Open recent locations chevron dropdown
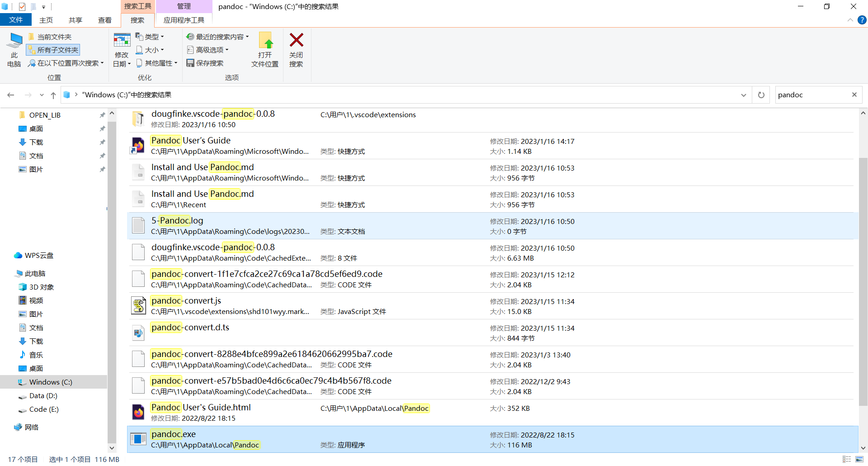Image resolution: width=868 pixels, height=466 pixels. [x=42, y=95]
